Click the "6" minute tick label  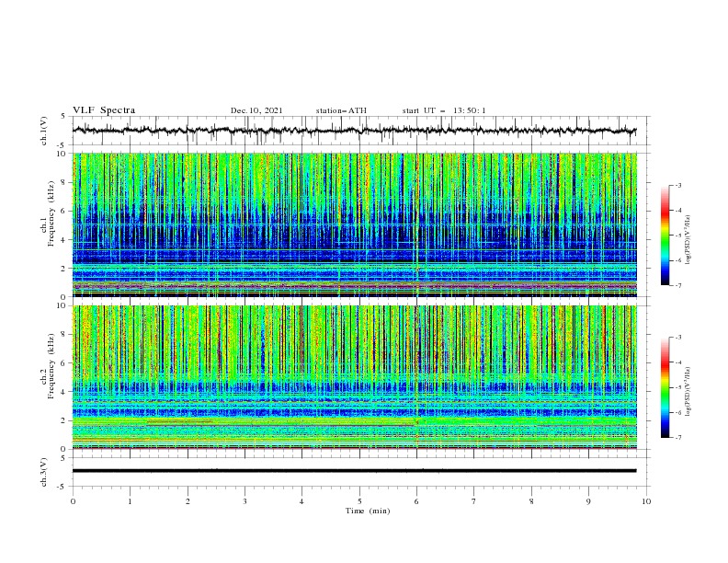tap(416, 501)
